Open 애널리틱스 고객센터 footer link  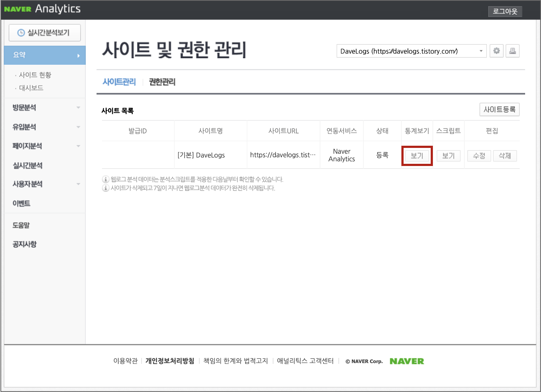click(x=305, y=361)
